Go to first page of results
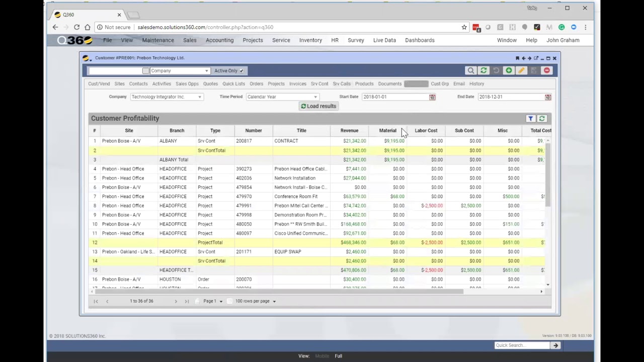The height and width of the screenshot is (362, 644). click(x=96, y=301)
